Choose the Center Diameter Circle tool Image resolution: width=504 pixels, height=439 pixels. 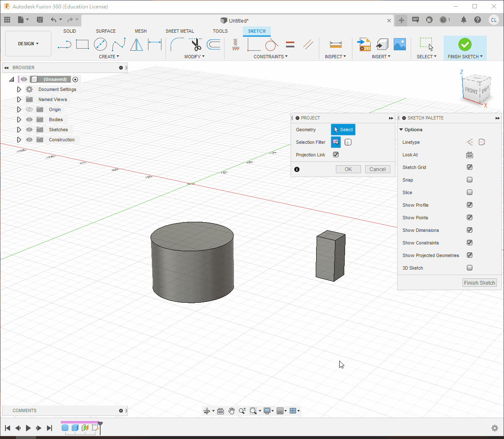100,44
